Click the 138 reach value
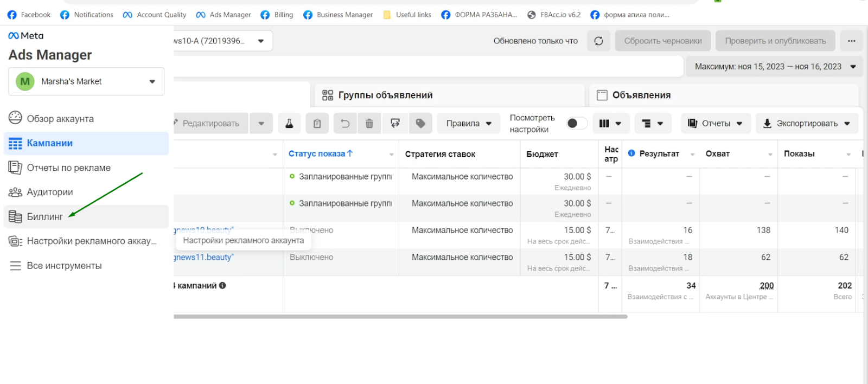 (763, 230)
